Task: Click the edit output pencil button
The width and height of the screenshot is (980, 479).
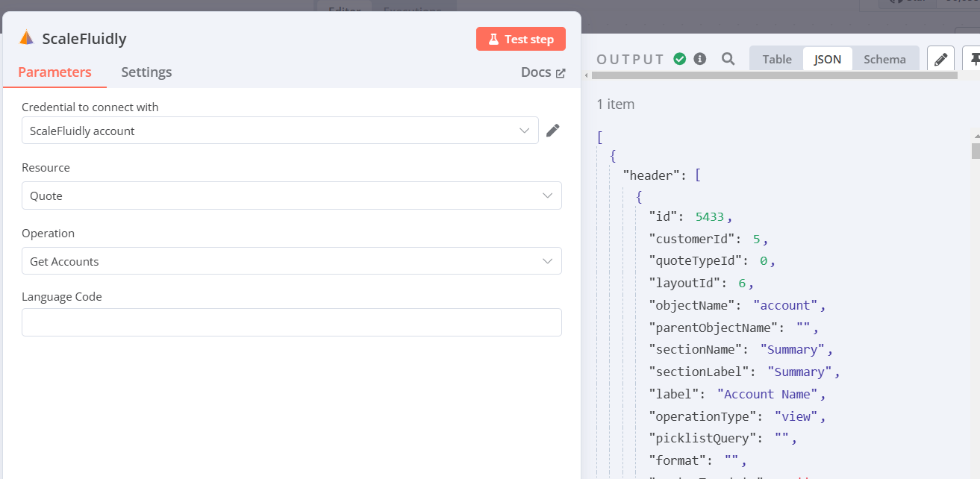Action: 940,59
